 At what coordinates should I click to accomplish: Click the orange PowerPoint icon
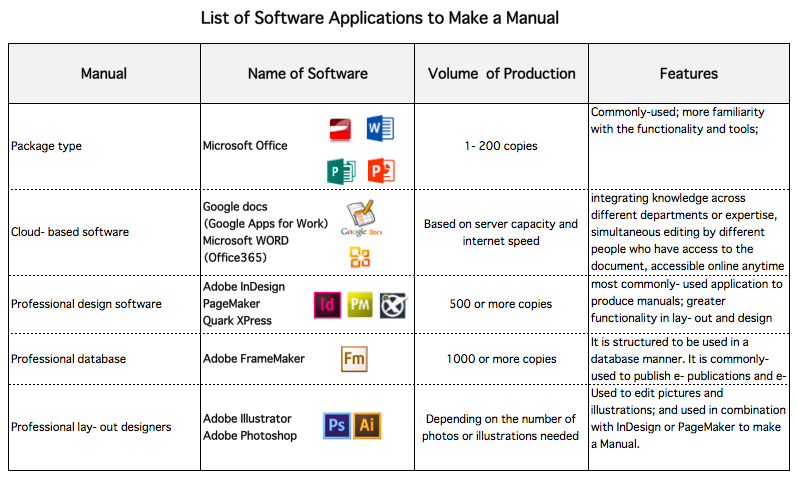(x=381, y=170)
